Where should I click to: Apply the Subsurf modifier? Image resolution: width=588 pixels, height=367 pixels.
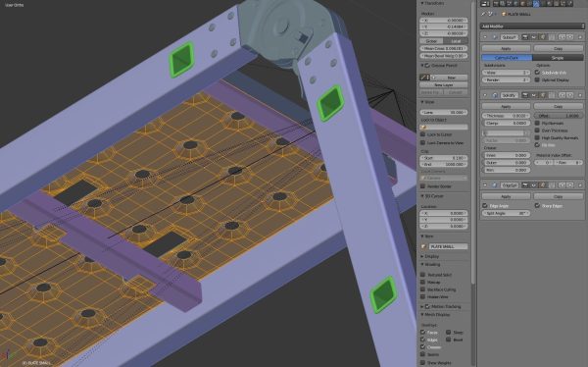506,48
